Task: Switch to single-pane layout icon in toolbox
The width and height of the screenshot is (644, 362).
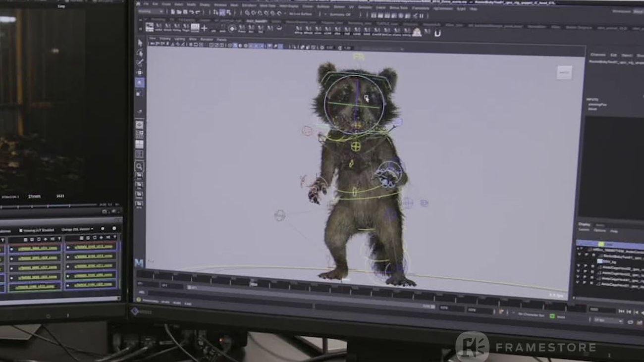Action: pyautogui.click(x=139, y=125)
